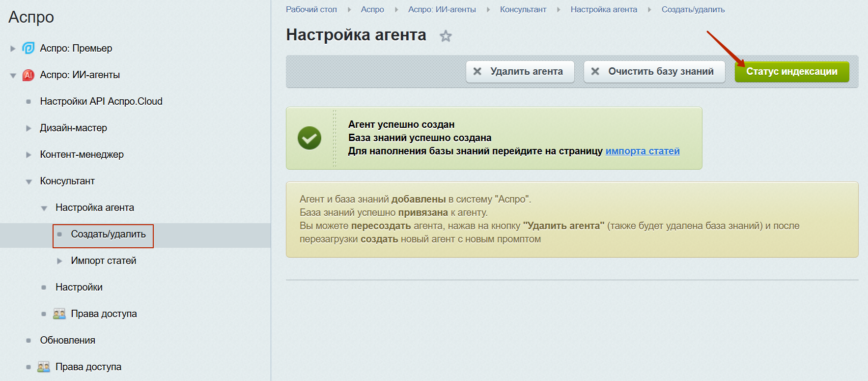
Task: Expand the Контент-менеджер node
Action: pos(28,155)
